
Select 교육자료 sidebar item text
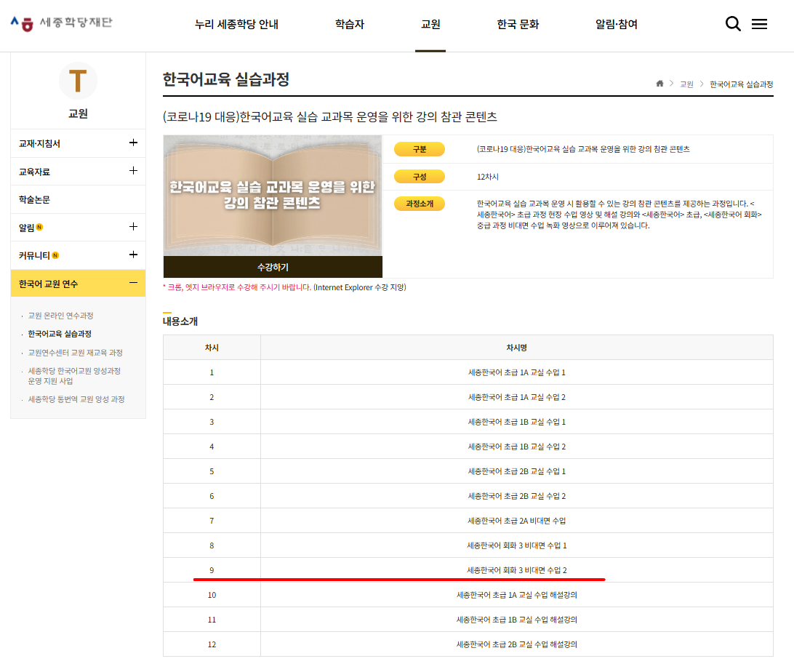click(x=34, y=172)
